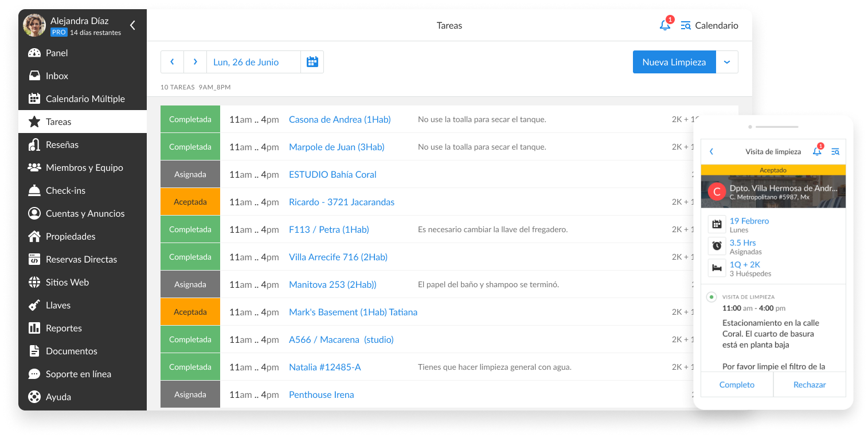
Task: Open ESTUDIO Bahía Coral link
Action: 333,174
